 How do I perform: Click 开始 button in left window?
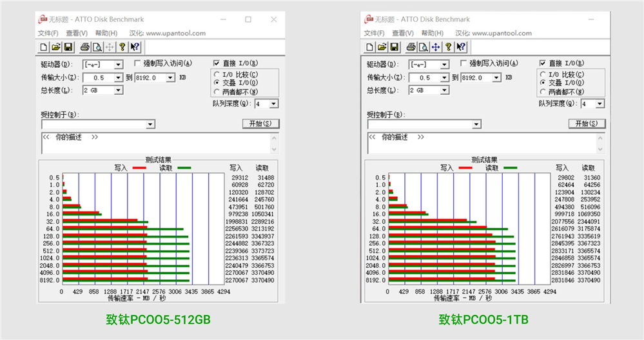[x=261, y=123]
